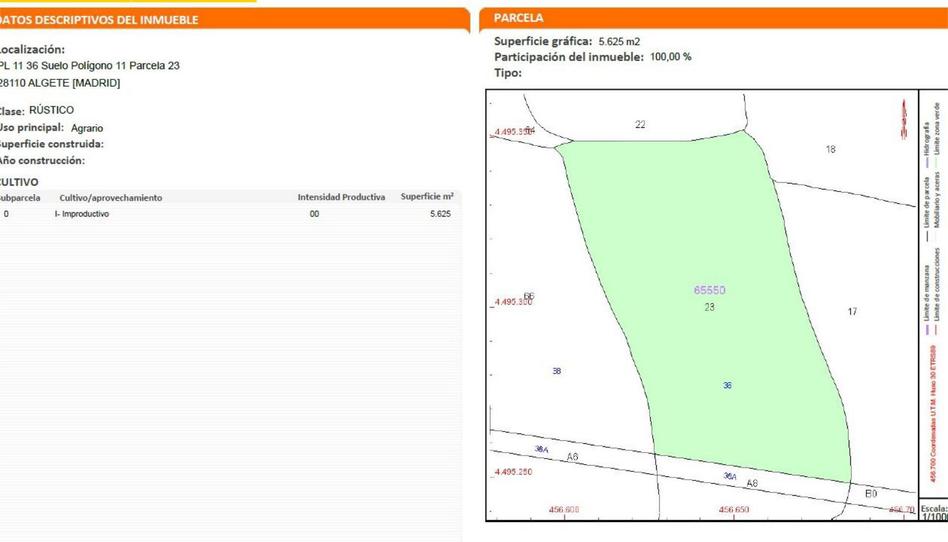Click the Escala label below the legend

coord(933,509)
